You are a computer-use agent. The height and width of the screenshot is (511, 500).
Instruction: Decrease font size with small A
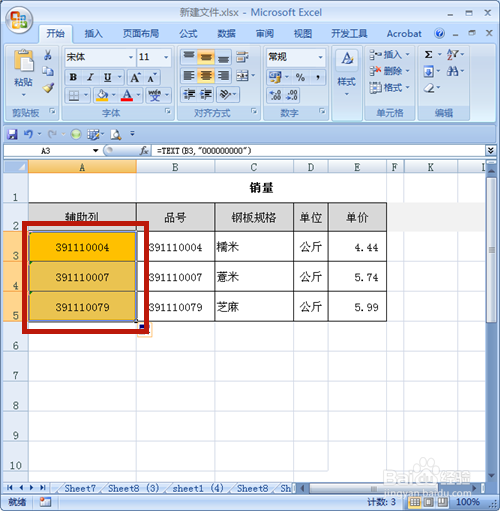point(152,78)
